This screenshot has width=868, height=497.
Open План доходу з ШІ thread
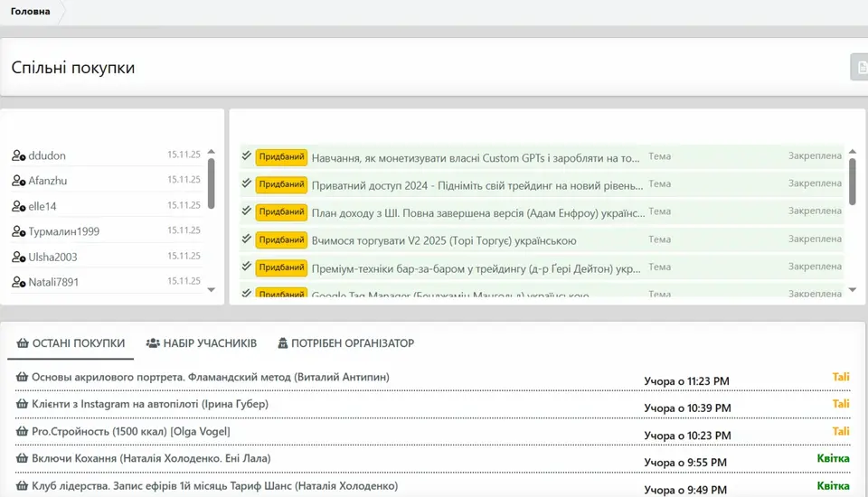pos(477,213)
